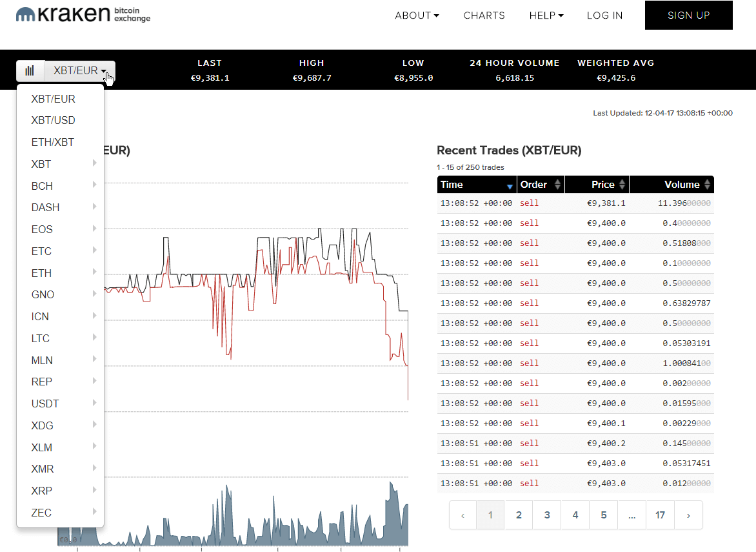Expand the DASH submenu
Viewport: 756px width, 552px height.
[60, 207]
